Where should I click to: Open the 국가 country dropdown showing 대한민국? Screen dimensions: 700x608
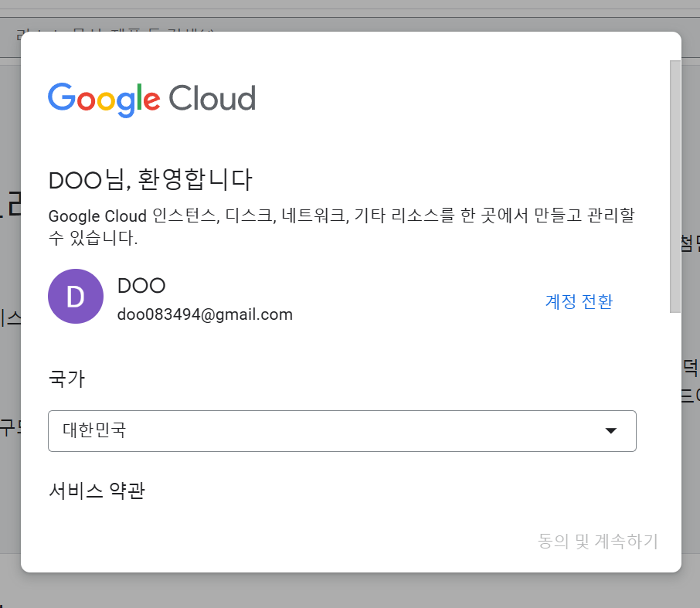(342, 431)
